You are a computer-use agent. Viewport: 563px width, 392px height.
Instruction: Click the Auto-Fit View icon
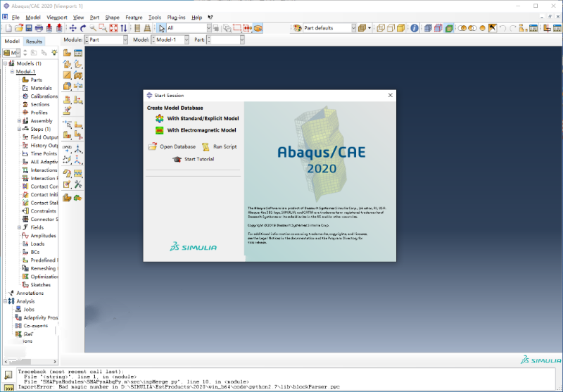click(x=113, y=28)
